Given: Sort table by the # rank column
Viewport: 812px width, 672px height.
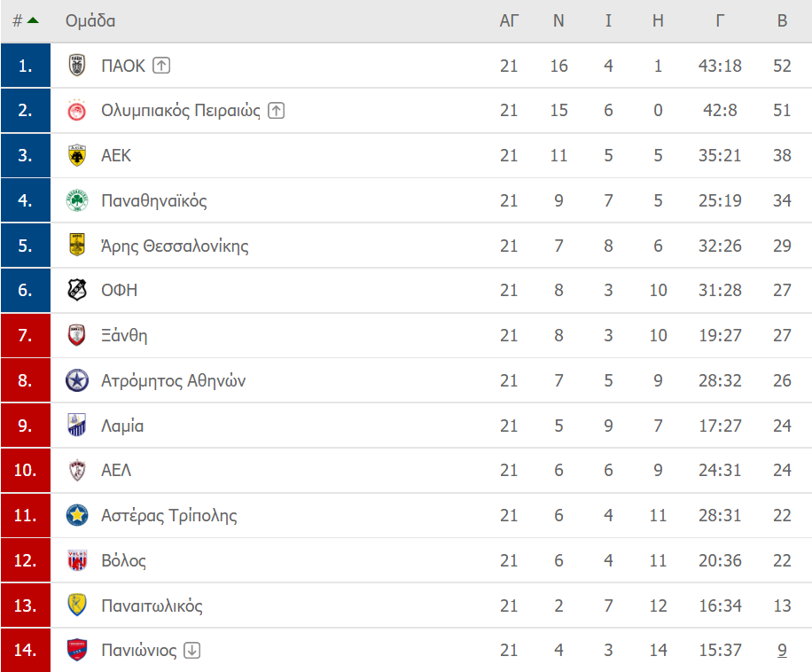Looking at the screenshot, I should (26, 20).
